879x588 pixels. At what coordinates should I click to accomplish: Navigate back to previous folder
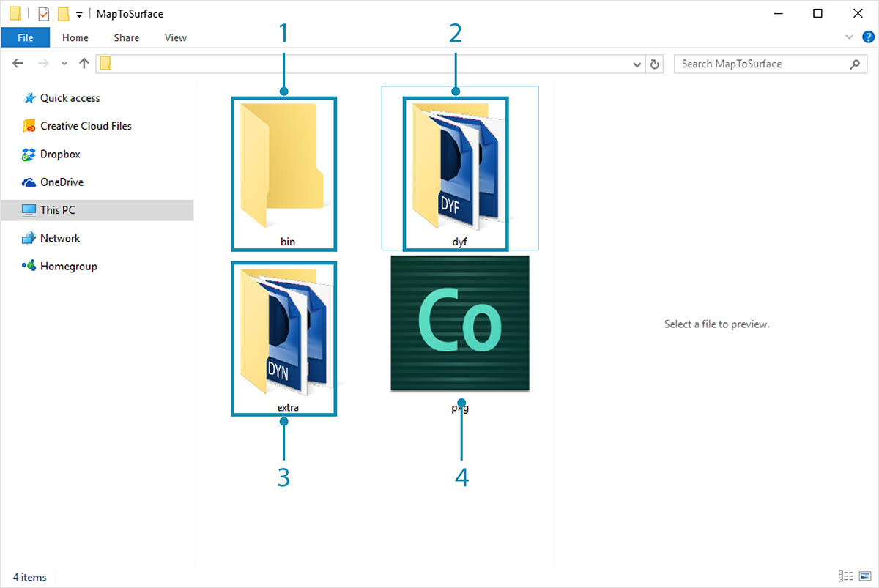(x=18, y=64)
